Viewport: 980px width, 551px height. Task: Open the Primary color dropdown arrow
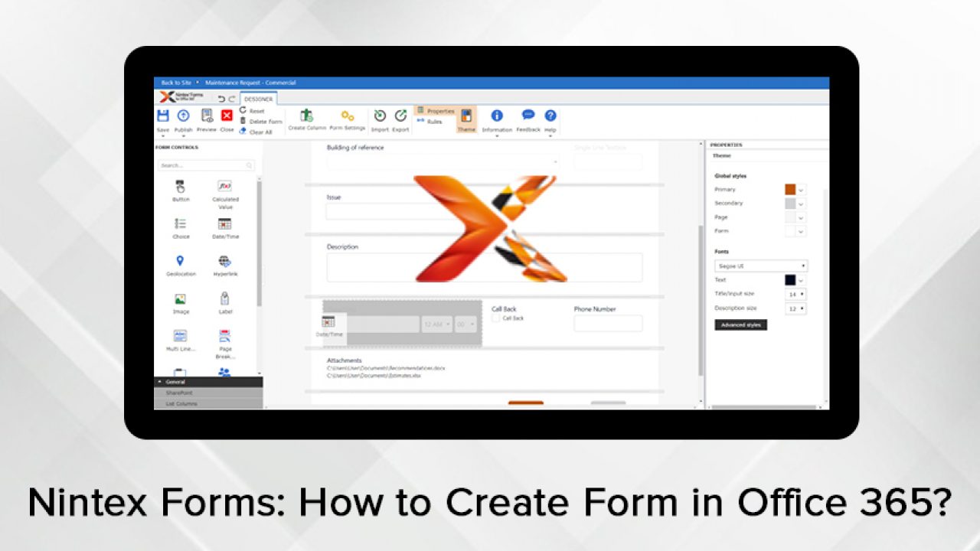801,190
